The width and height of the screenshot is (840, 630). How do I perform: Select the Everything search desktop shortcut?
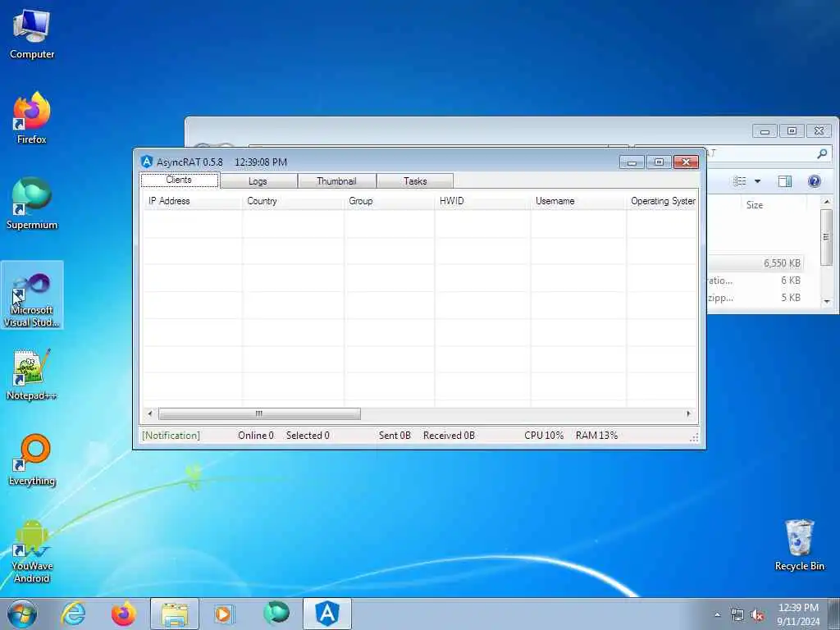tap(32, 459)
